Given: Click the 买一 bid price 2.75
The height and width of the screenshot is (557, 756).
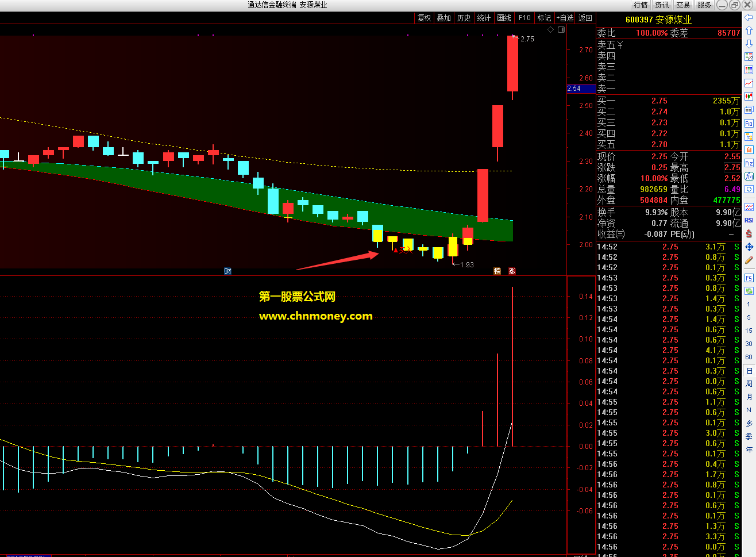Looking at the screenshot, I should (659, 101).
